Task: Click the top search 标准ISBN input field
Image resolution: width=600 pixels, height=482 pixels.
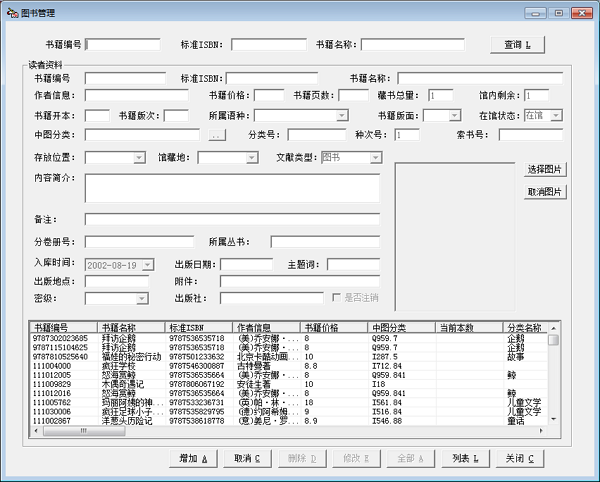Action: click(269, 45)
